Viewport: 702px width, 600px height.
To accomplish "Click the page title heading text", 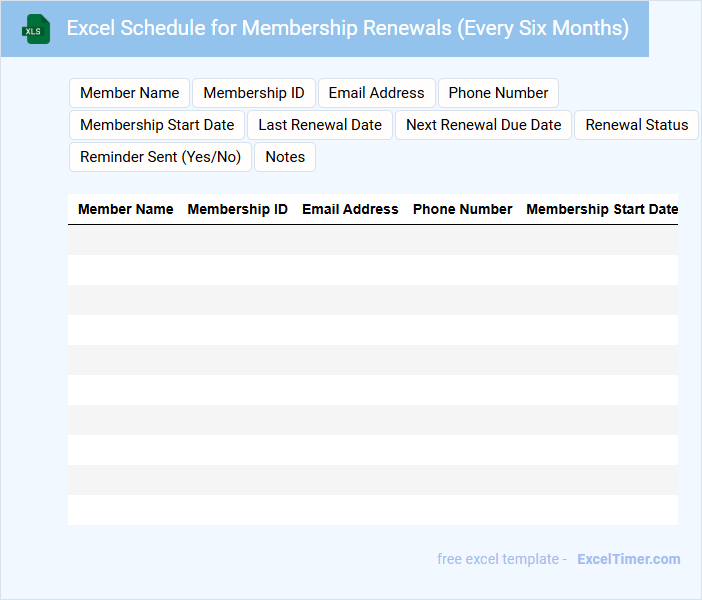I will (347, 28).
